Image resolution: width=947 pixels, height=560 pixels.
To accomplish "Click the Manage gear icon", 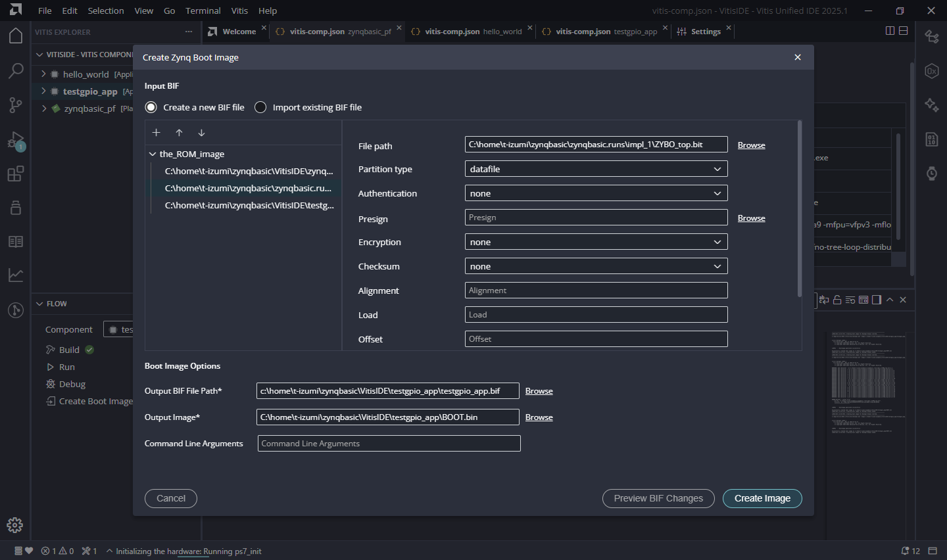I will coord(15,525).
